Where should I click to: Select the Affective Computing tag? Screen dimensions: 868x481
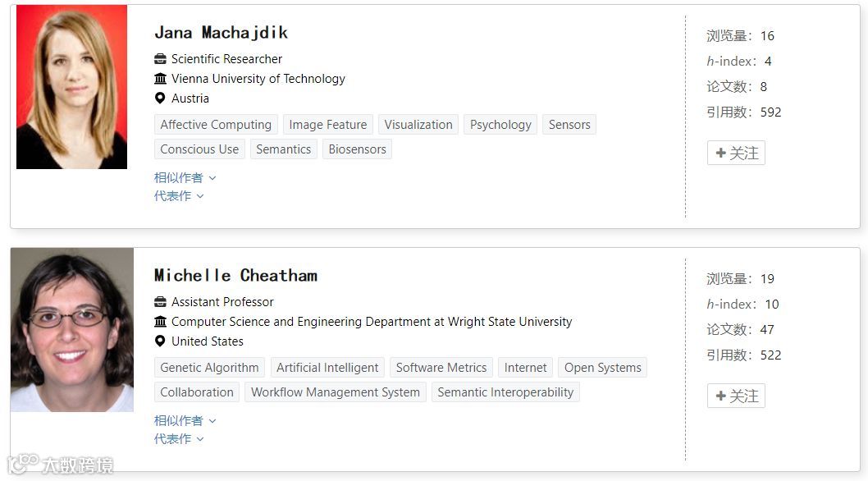(216, 125)
